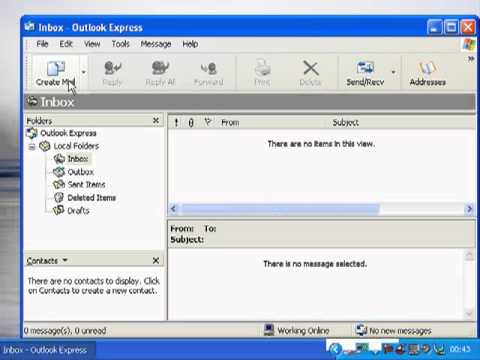Click 'There are no items in this view.' text
This screenshot has width=480, height=360.
(x=321, y=144)
